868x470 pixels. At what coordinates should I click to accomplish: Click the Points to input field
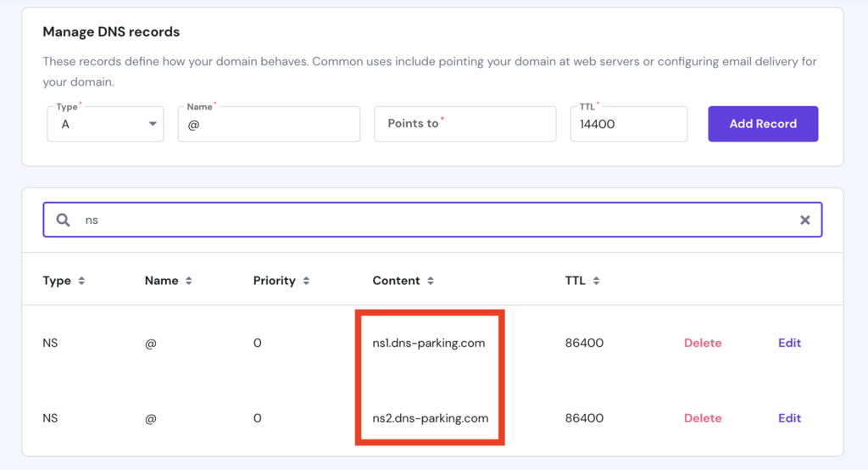(x=465, y=124)
